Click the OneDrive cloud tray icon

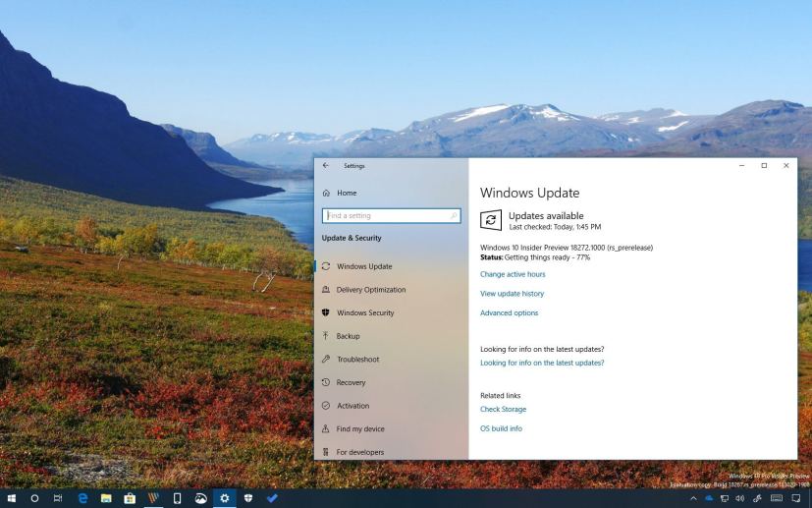click(709, 499)
